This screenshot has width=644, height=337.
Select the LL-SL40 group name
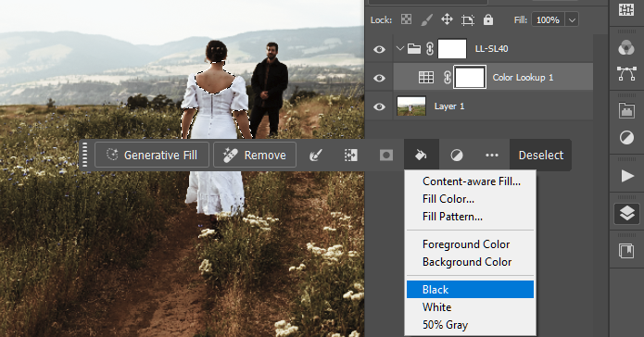click(x=492, y=49)
